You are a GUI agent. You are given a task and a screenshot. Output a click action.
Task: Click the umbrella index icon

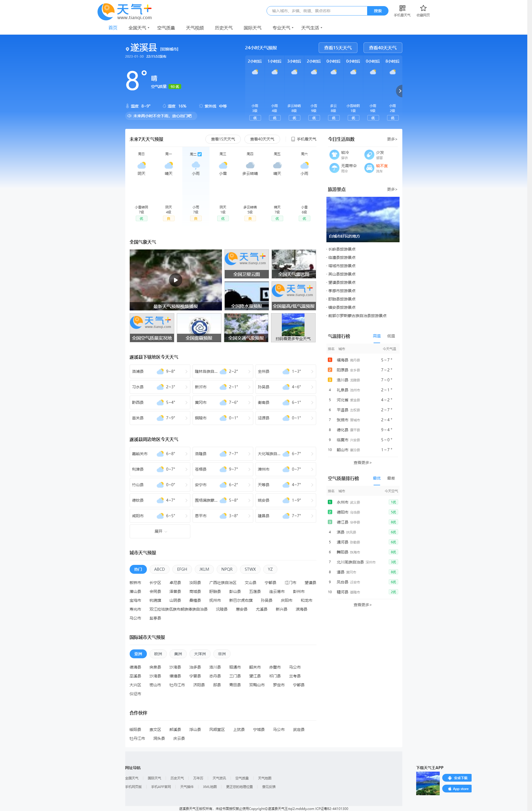(x=334, y=168)
